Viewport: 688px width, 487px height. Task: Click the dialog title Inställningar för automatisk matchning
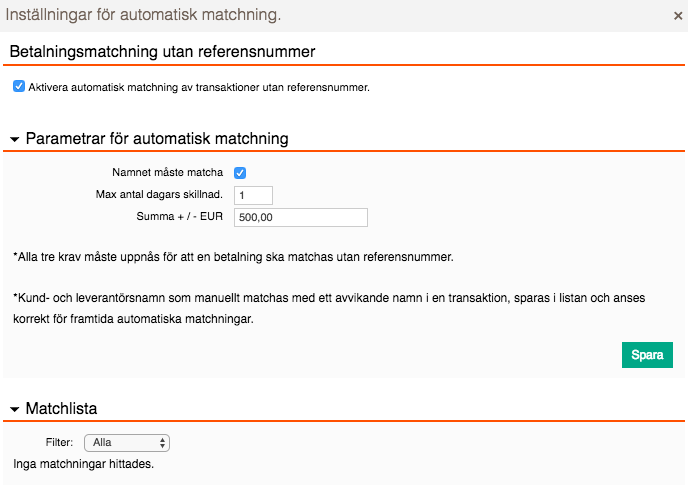pyautogui.click(x=143, y=15)
